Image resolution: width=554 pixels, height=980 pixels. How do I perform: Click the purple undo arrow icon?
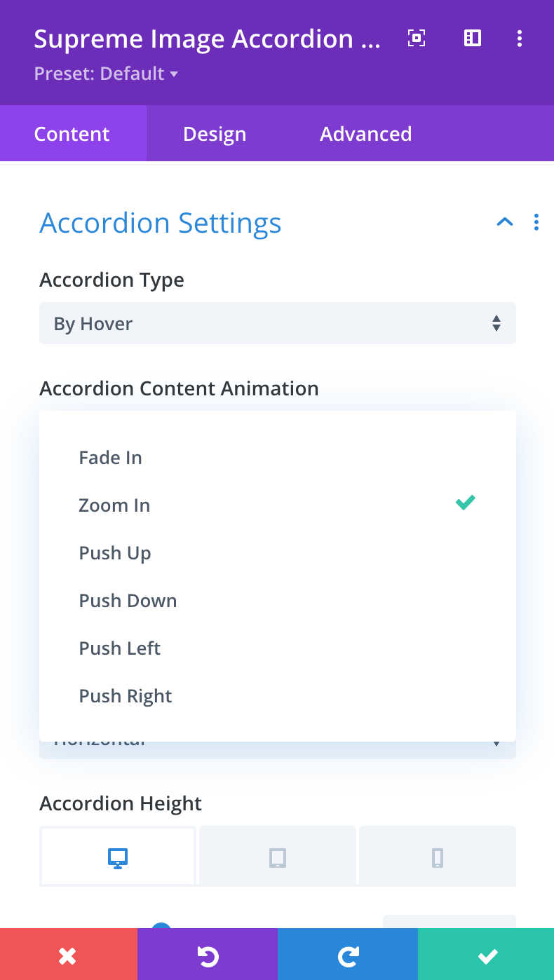click(x=208, y=954)
